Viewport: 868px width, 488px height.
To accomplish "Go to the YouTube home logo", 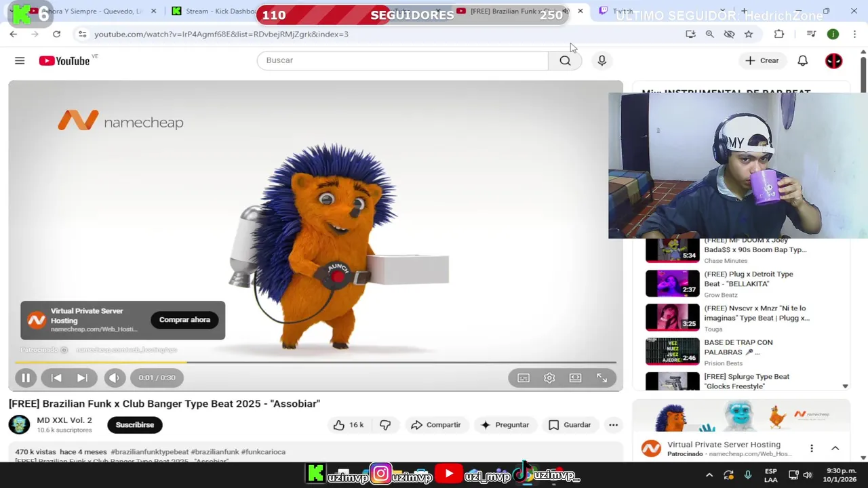I will coord(64,61).
